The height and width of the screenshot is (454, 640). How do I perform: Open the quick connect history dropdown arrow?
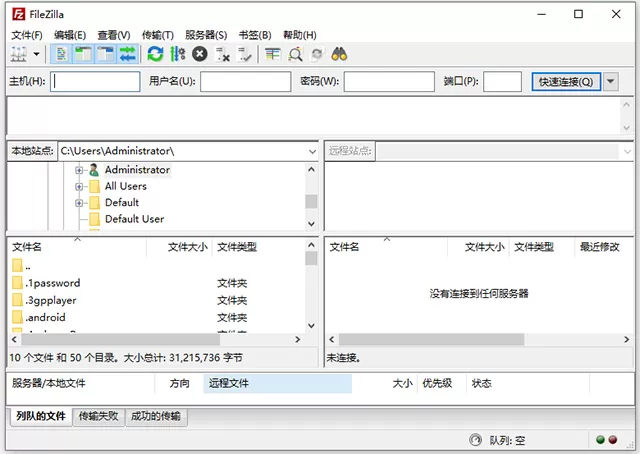point(611,82)
